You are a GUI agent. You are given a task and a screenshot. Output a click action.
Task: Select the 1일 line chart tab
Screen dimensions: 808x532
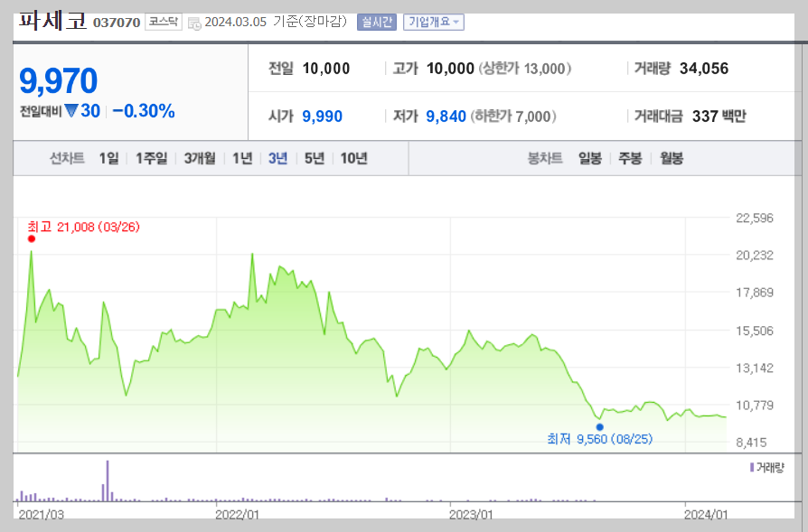pos(108,158)
